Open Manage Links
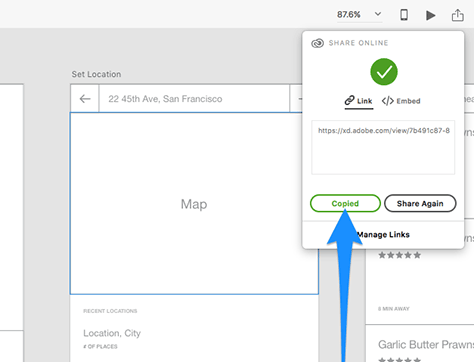Viewport: 474px width, 362px height. pyautogui.click(x=383, y=235)
